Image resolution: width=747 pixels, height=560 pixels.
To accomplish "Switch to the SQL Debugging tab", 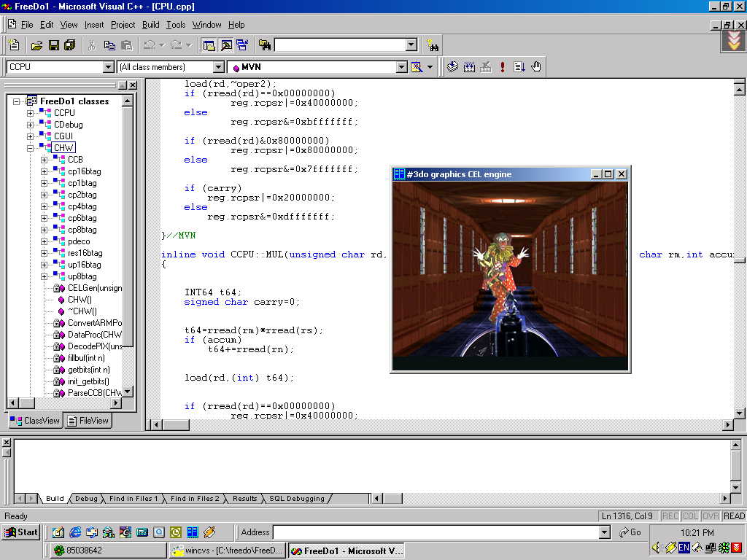I will 296,499.
